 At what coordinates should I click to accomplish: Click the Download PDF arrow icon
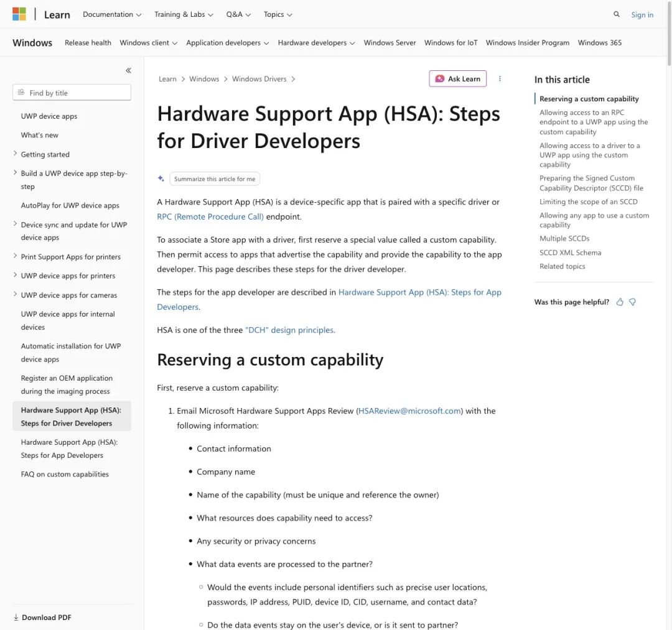[x=16, y=617]
